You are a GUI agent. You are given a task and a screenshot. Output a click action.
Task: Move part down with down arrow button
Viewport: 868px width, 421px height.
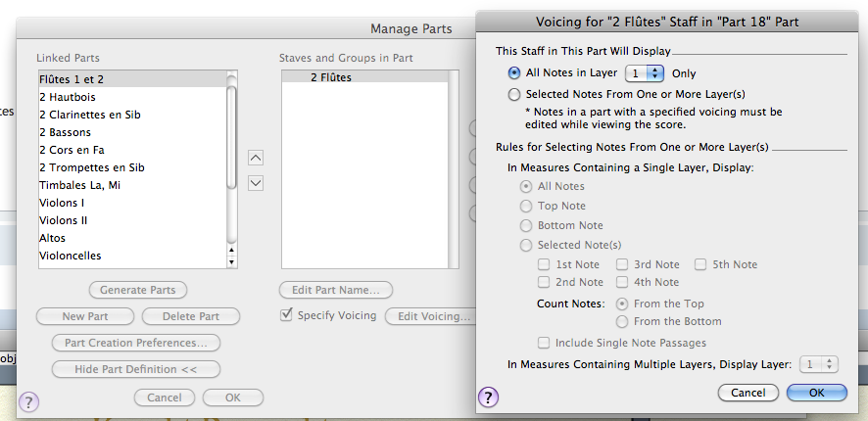256,182
